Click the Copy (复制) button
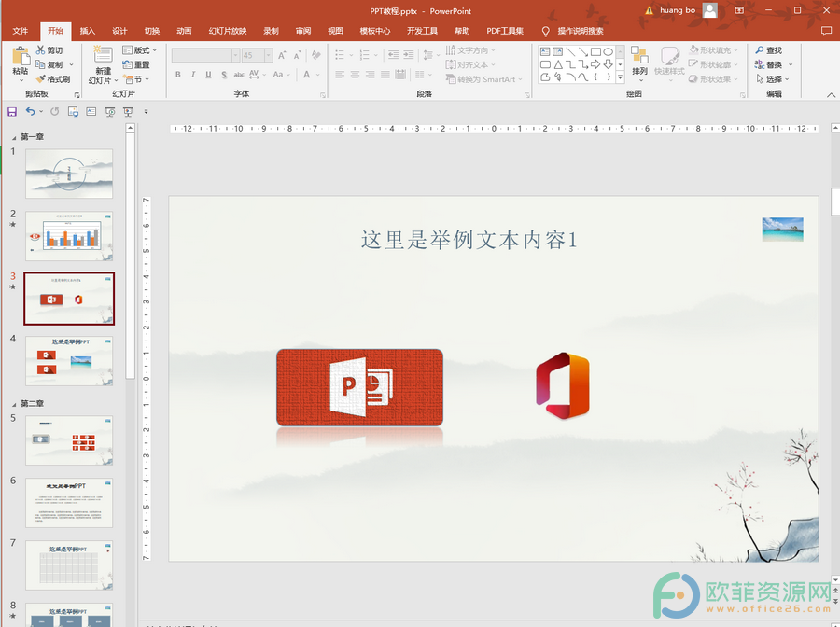The height and width of the screenshot is (627, 840). click(49, 64)
